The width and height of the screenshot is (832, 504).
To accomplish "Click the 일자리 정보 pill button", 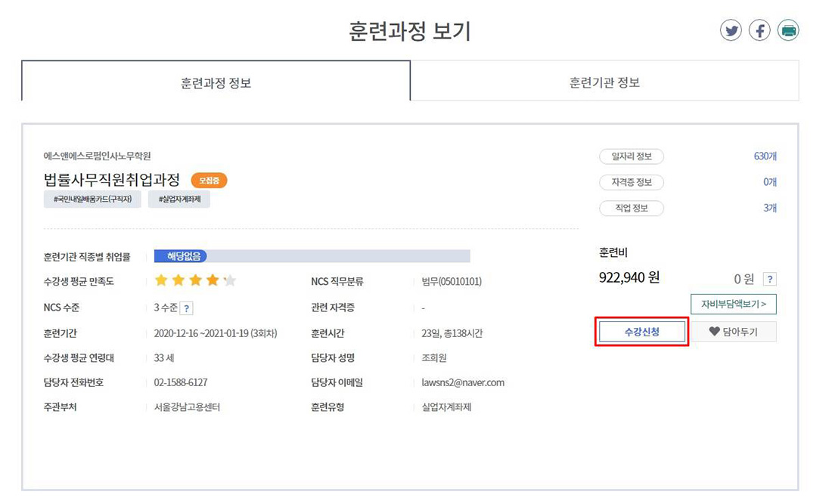I will click(631, 156).
